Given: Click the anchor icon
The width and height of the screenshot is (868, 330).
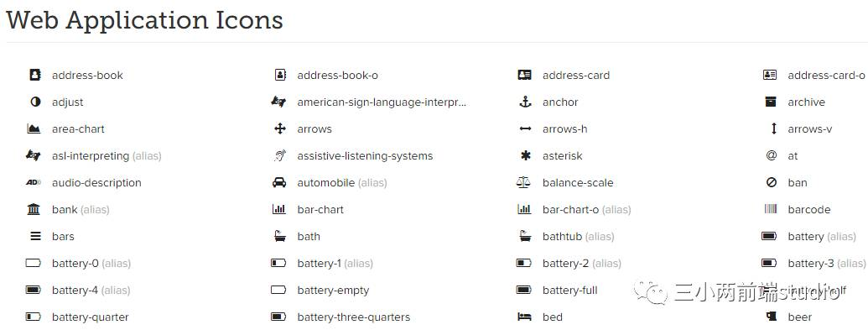Looking at the screenshot, I should tap(525, 102).
